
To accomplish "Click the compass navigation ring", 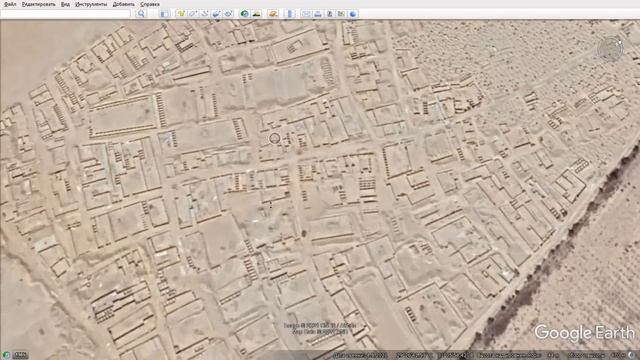I will [610, 49].
